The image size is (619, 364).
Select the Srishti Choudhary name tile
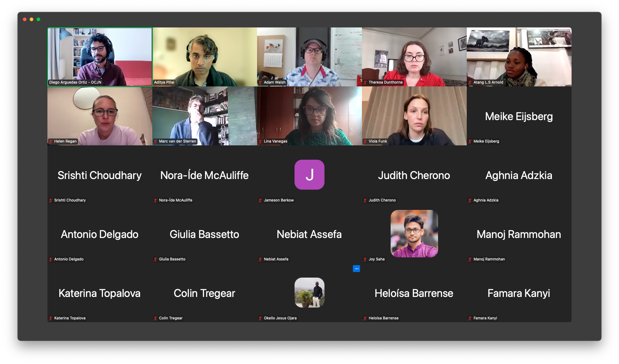click(x=100, y=175)
